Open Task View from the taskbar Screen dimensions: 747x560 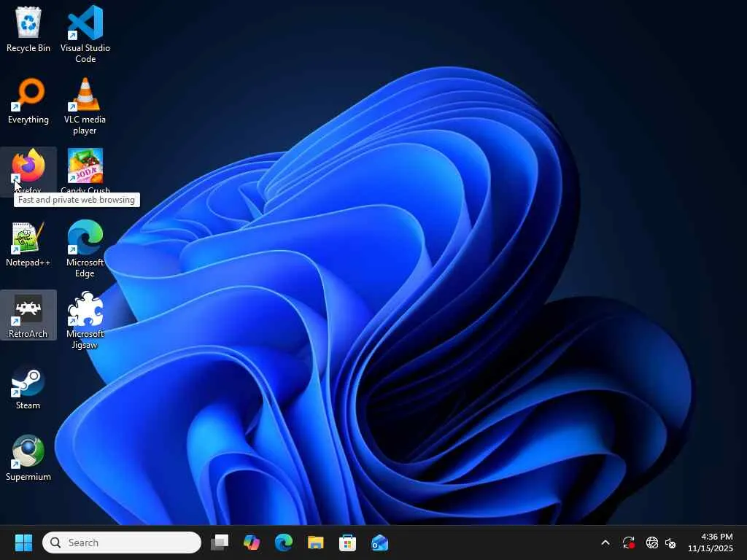click(220, 542)
